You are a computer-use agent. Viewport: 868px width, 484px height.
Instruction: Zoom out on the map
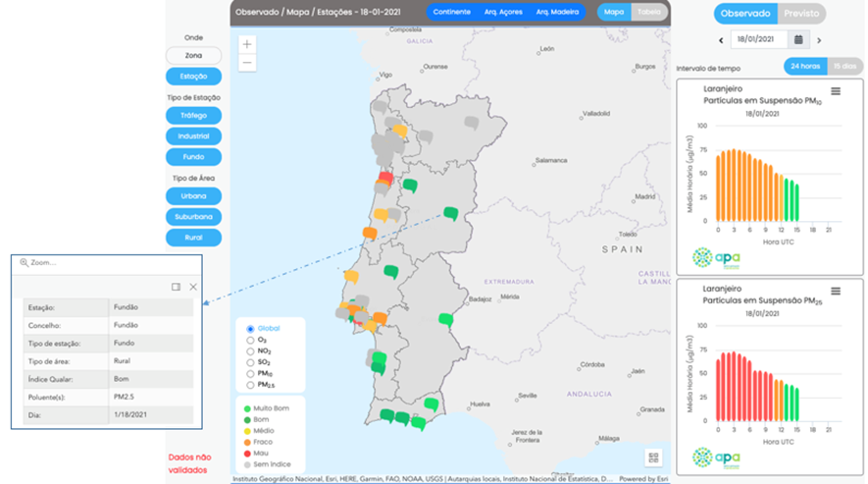point(247,63)
